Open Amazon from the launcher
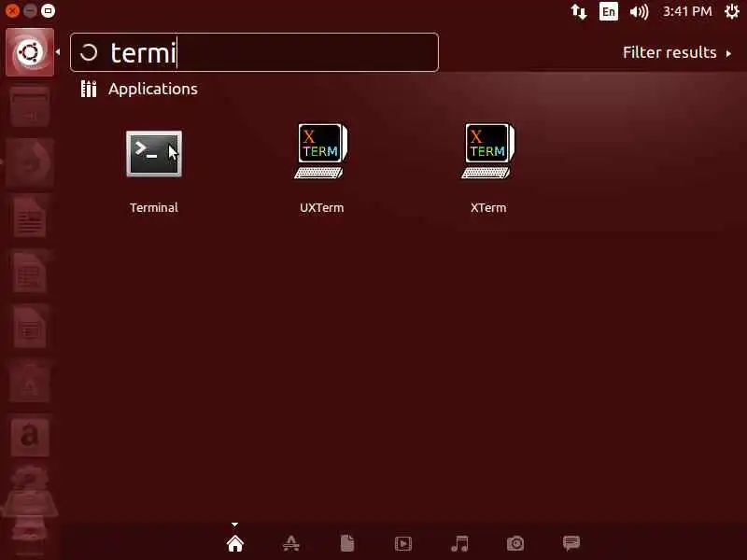The height and width of the screenshot is (560, 747). click(x=30, y=437)
